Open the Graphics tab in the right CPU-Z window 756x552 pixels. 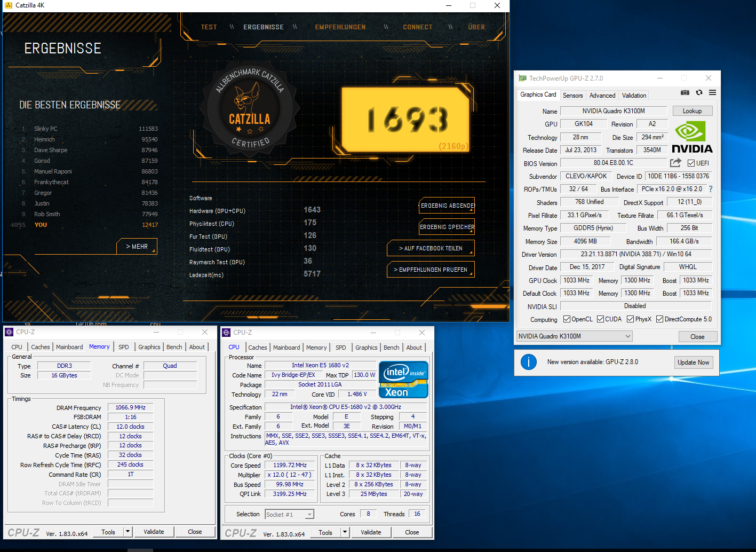[x=366, y=348]
